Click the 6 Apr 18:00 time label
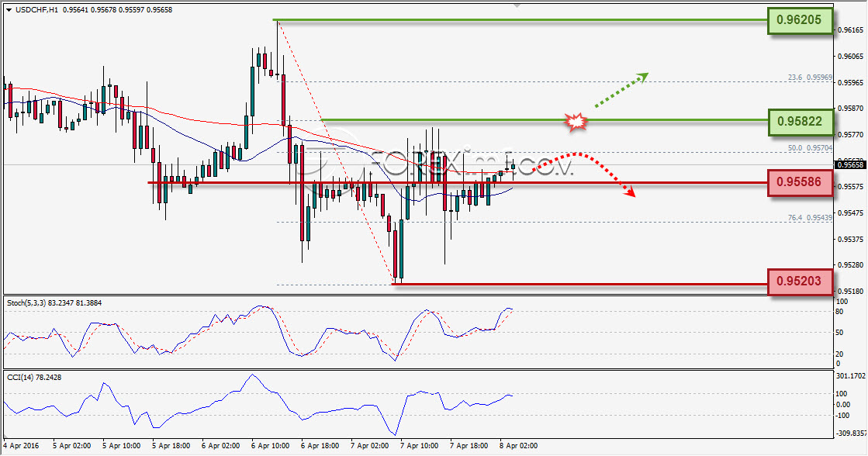The image size is (868, 456). click(320, 445)
